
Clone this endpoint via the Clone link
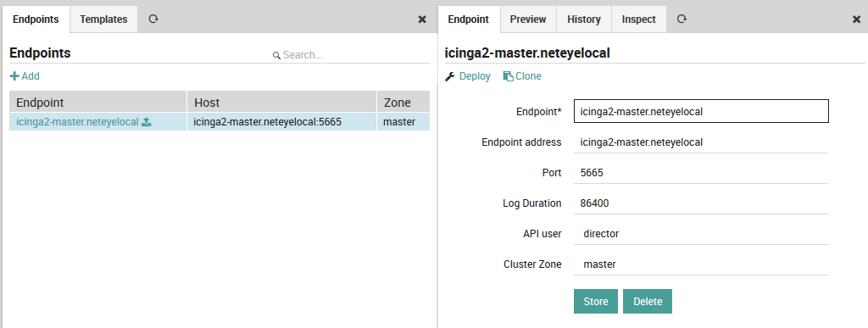coord(528,76)
